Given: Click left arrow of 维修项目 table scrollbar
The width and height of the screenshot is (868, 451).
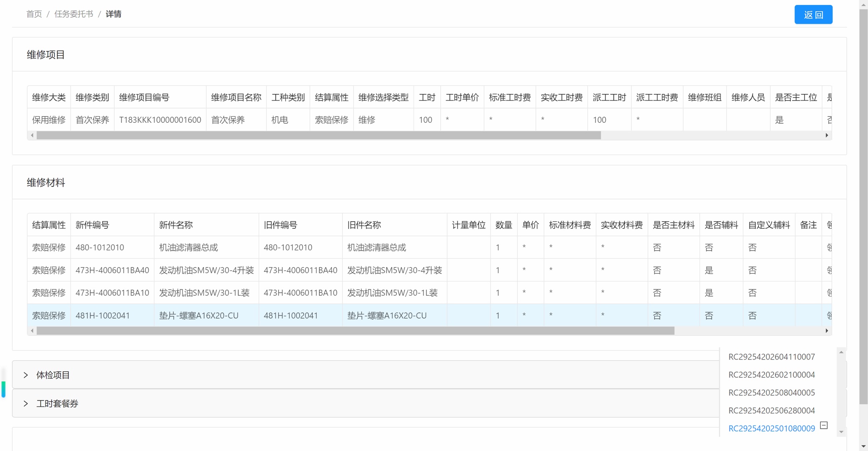Looking at the screenshot, I should click(32, 135).
